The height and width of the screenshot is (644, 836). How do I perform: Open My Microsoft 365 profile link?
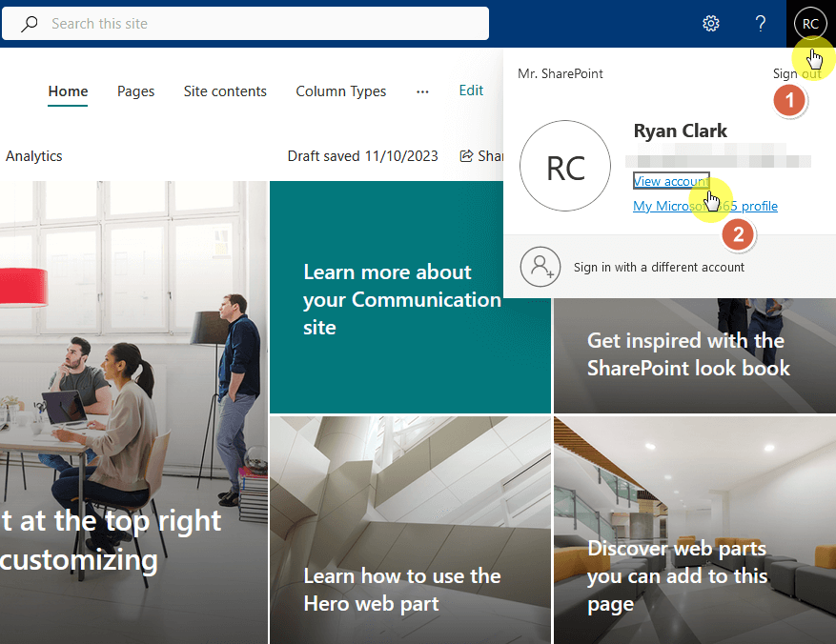(704, 206)
